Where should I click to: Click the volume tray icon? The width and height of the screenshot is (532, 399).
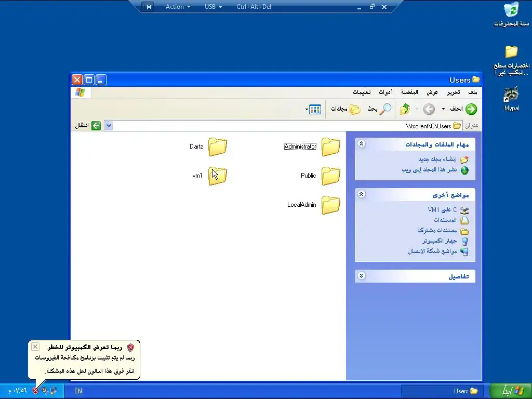[45, 391]
